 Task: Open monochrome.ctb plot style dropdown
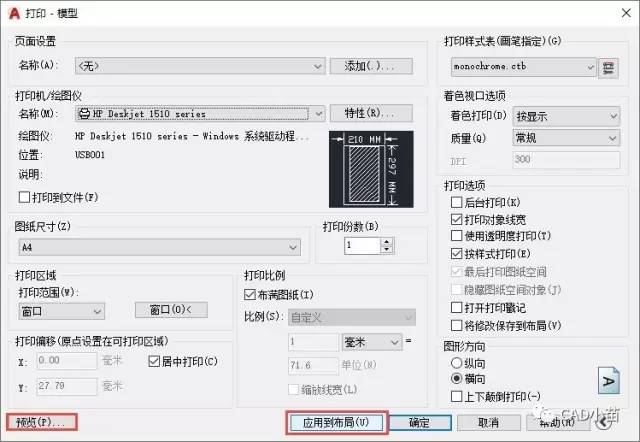point(524,67)
